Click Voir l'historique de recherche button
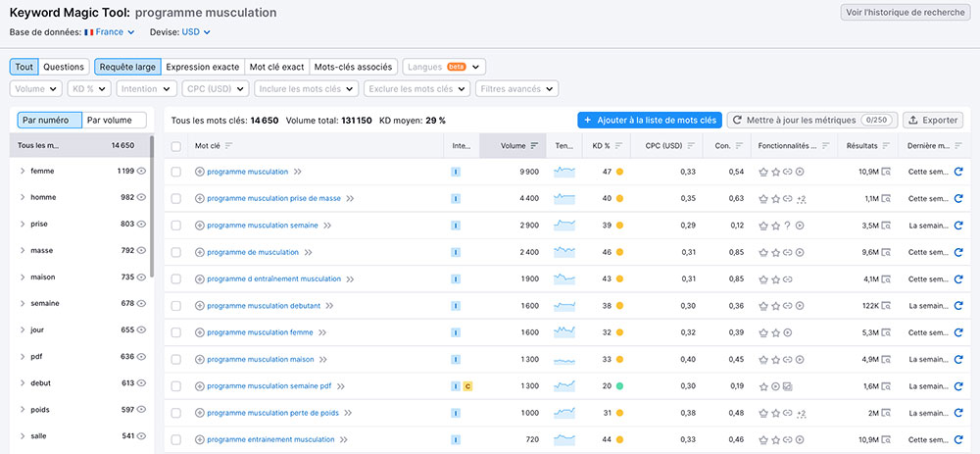 click(906, 13)
